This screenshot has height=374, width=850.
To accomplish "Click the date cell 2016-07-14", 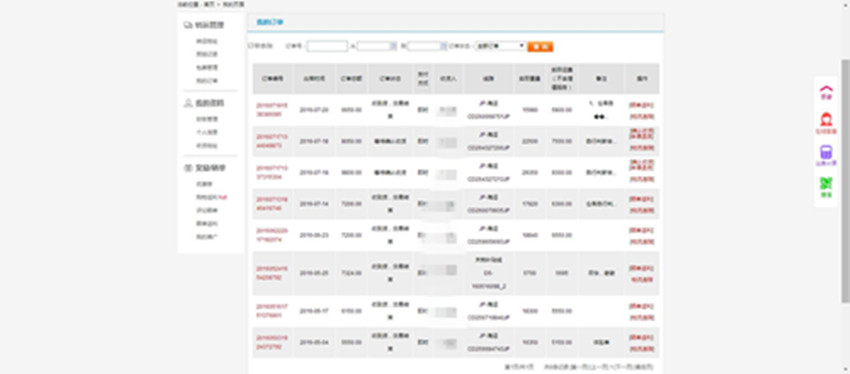I will click(314, 204).
